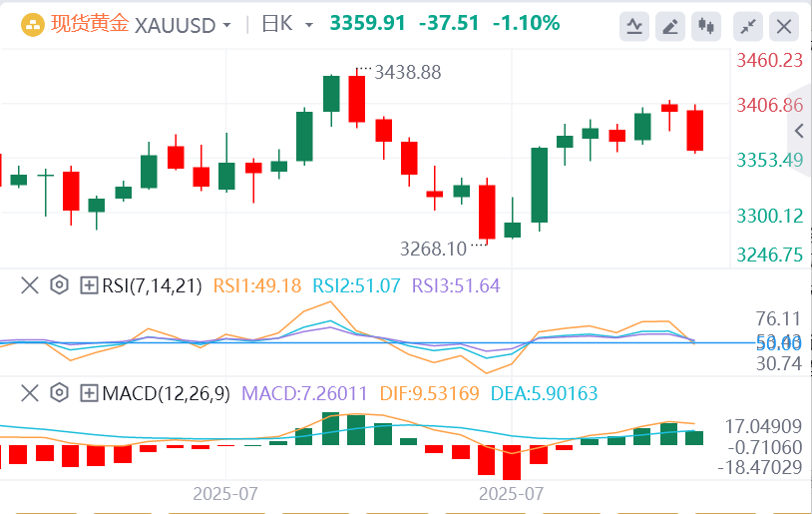
Task: Open the XAUUSD symbol dropdown
Action: pos(228,25)
